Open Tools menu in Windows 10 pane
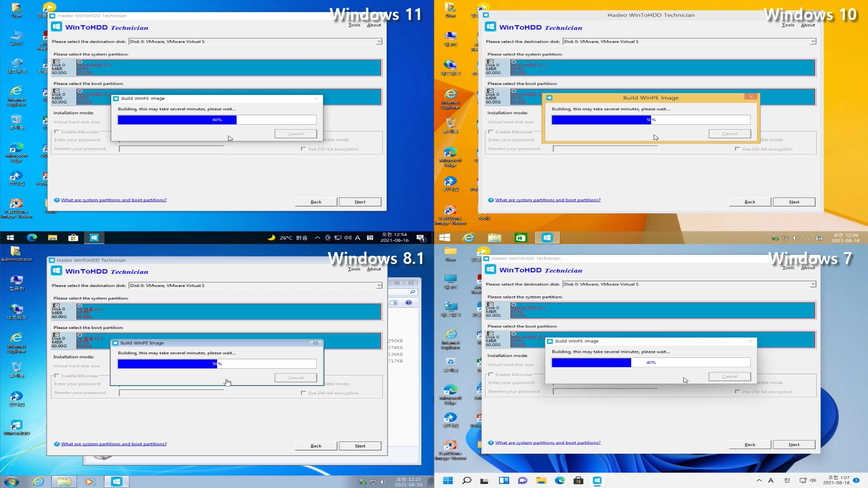Image resolution: width=868 pixels, height=488 pixels. tap(788, 25)
